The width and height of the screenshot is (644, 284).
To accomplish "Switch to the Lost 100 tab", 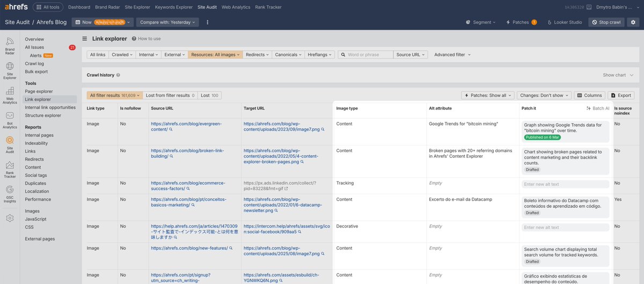I will 209,95.
